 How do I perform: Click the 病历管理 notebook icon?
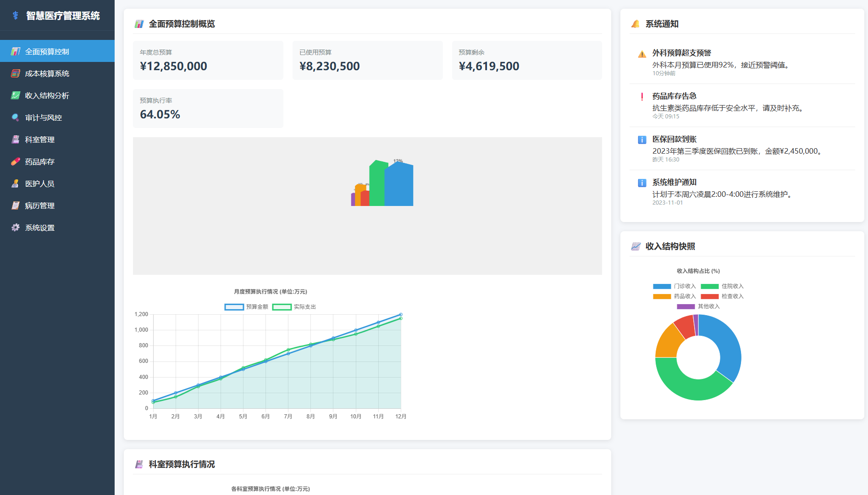pyautogui.click(x=16, y=206)
